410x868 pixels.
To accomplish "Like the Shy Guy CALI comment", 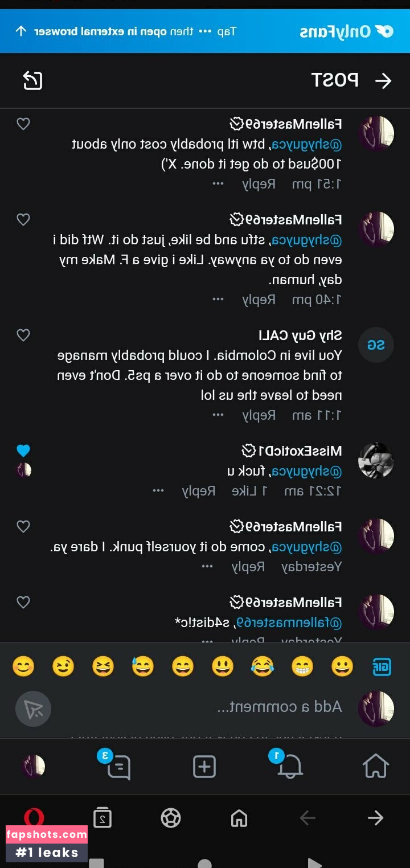I will [x=23, y=335].
